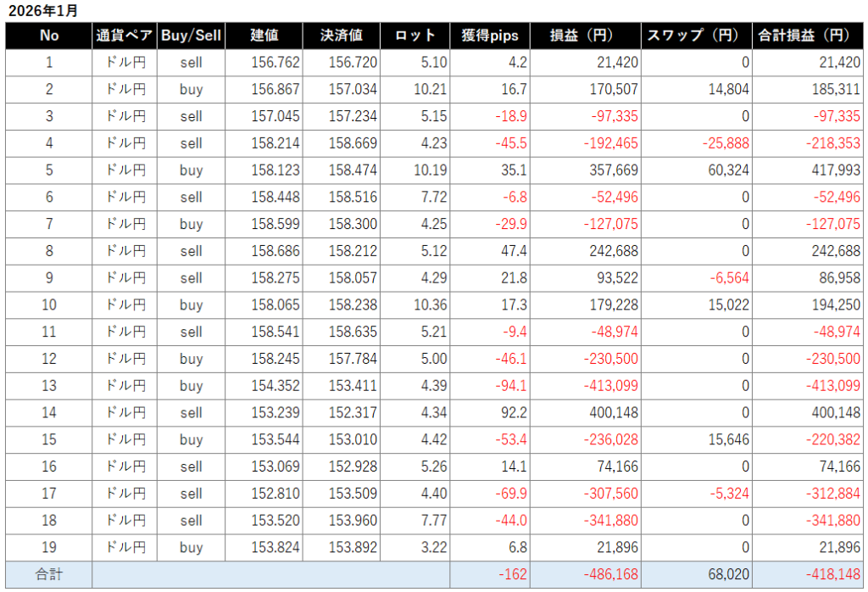The height and width of the screenshot is (592, 868).
Task: Click the total swap cell showing 68,020
Action: [727, 575]
